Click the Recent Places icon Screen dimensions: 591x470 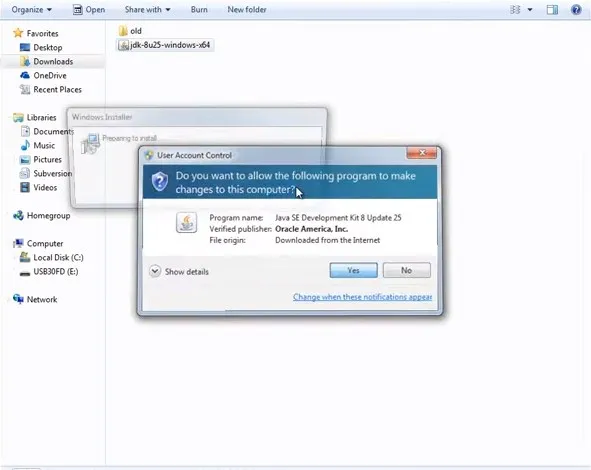[24, 89]
